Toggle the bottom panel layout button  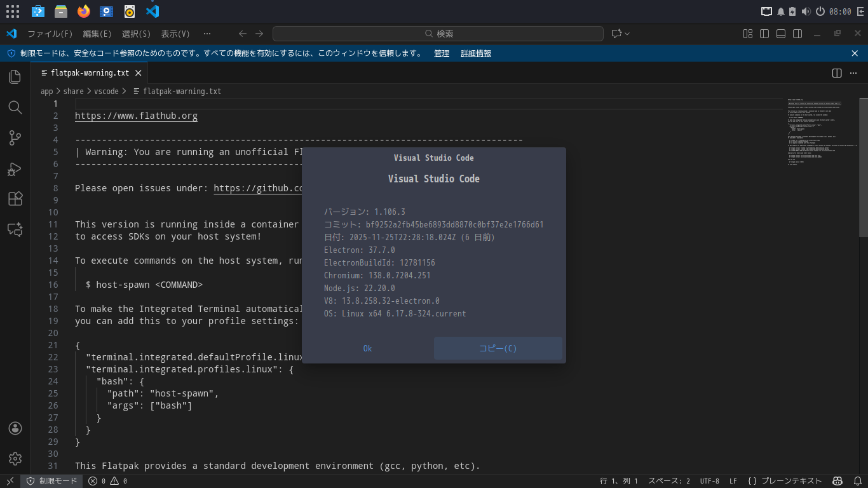tap(781, 34)
